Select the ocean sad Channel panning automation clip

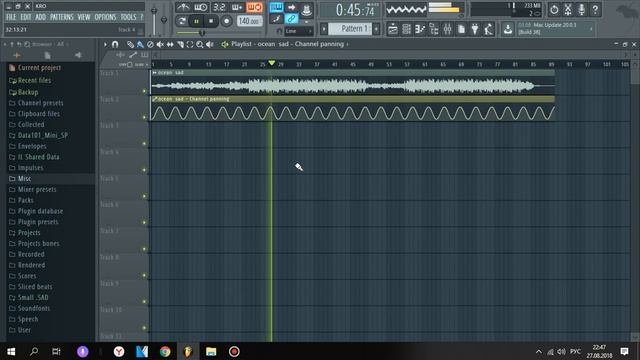click(x=353, y=109)
